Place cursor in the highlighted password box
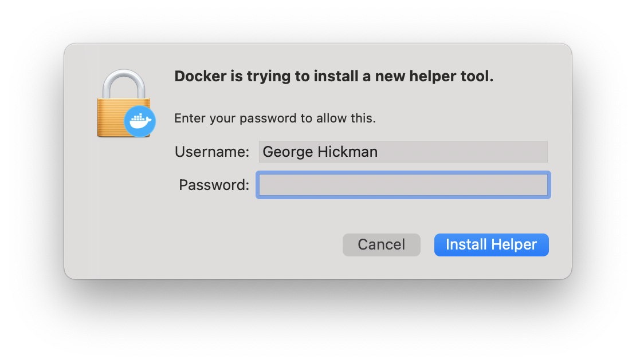The height and width of the screenshot is (364, 636). click(403, 184)
